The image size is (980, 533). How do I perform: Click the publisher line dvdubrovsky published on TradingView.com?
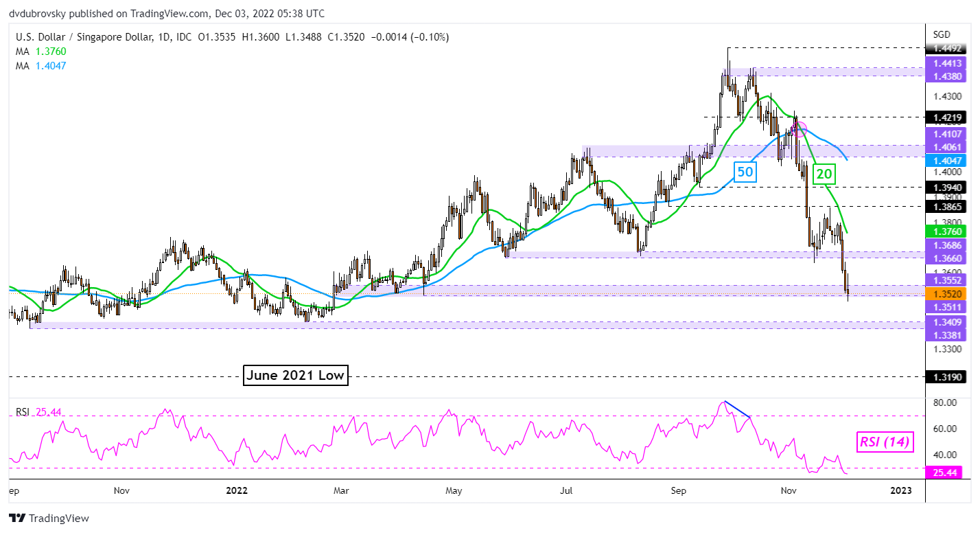coord(167,13)
